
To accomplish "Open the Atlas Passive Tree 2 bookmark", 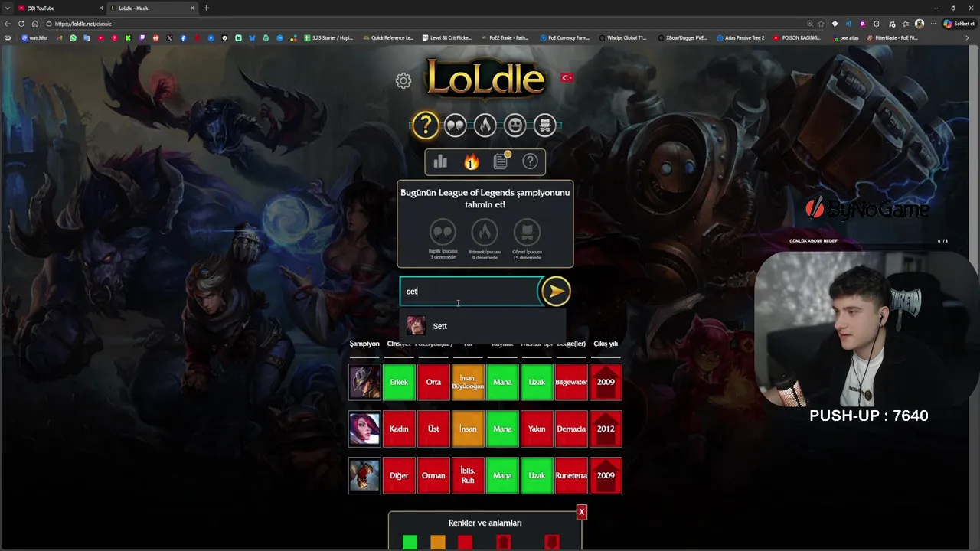I will pos(740,37).
